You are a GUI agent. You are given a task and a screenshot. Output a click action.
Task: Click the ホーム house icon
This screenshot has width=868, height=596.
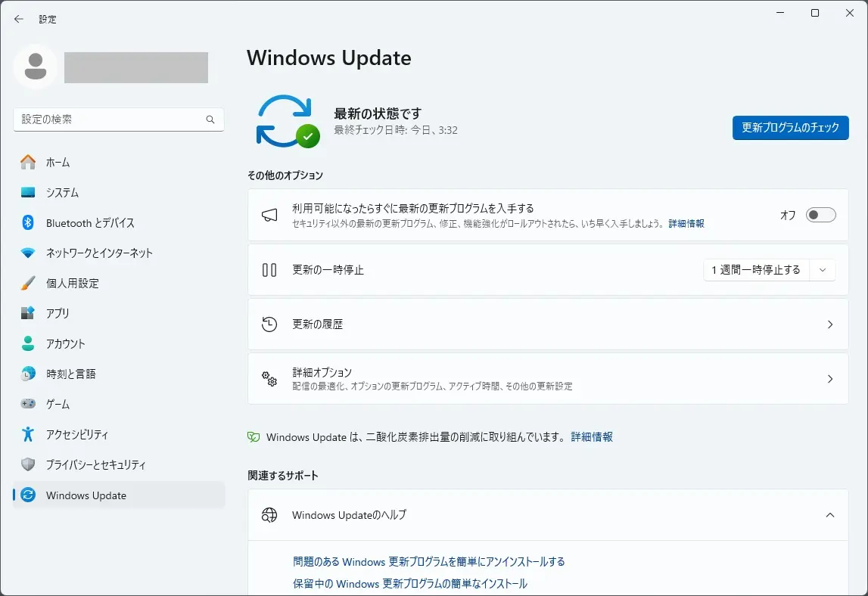tap(28, 162)
